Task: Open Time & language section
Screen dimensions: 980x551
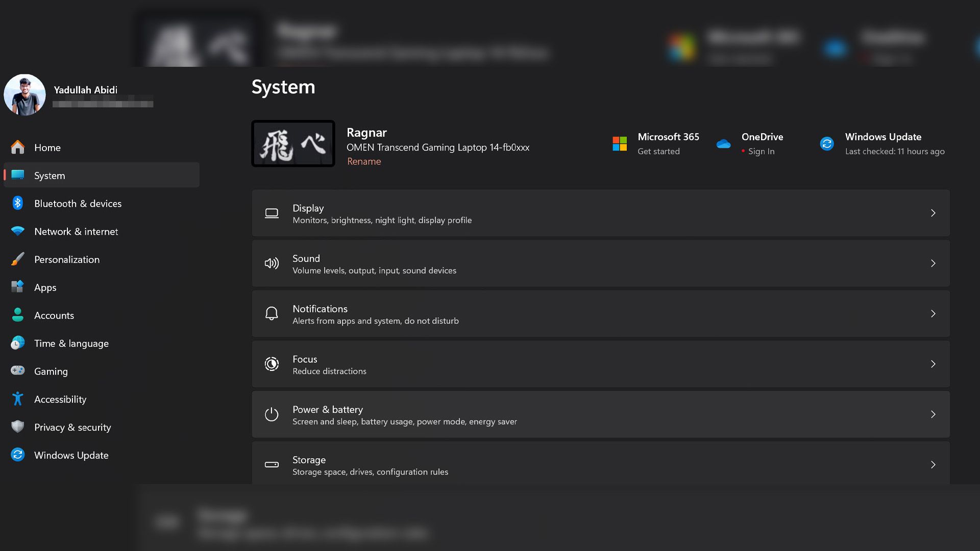Action: click(x=102, y=343)
